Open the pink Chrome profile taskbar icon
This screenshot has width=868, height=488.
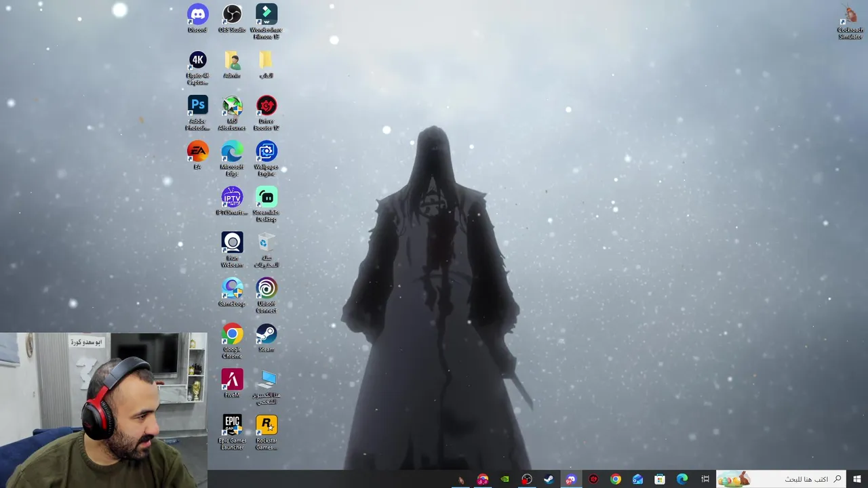[482, 479]
